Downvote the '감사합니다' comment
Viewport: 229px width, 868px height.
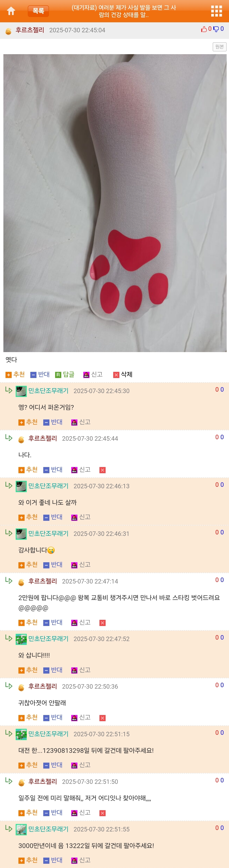(x=53, y=565)
